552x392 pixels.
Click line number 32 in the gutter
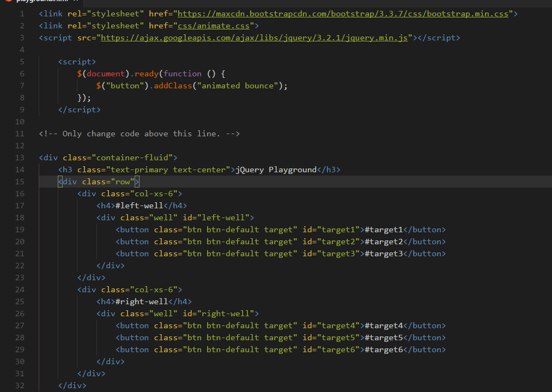click(20, 385)
